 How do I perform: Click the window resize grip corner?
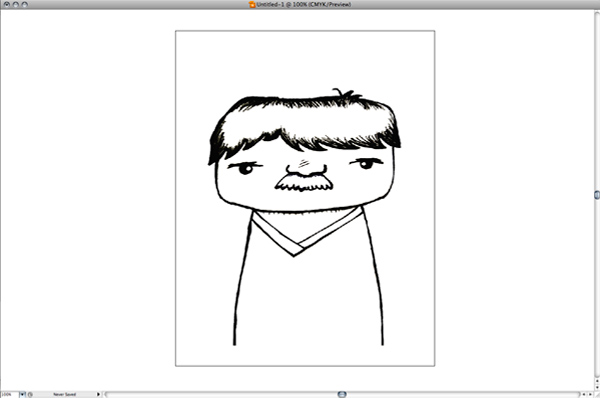pyautogui.click(x=597, y=395)
